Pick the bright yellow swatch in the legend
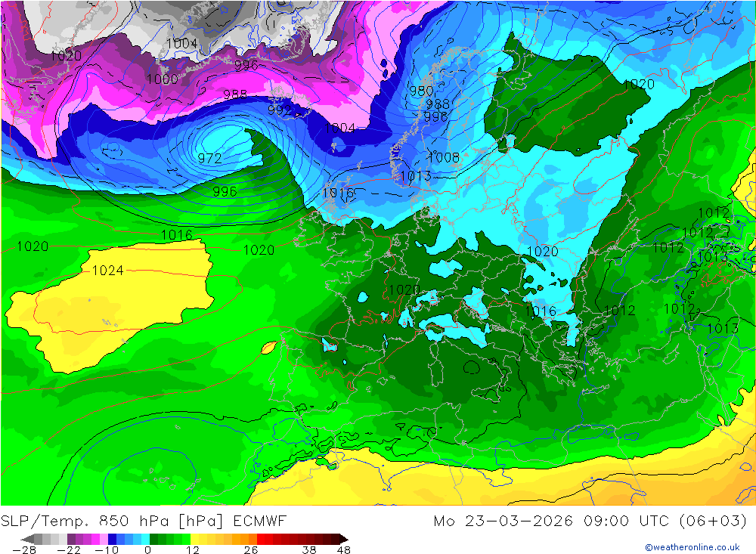 (194, 539)
